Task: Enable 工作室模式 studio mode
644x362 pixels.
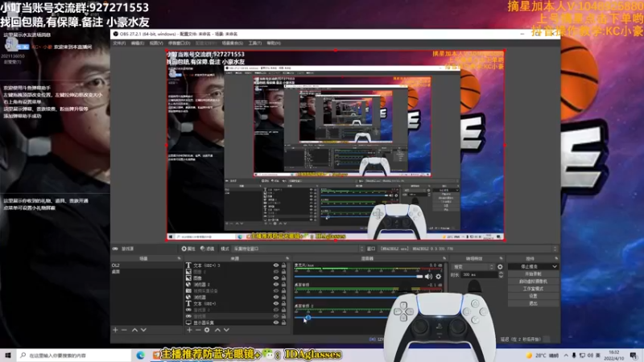Action: pyautogui.click(x=533, y=289)
